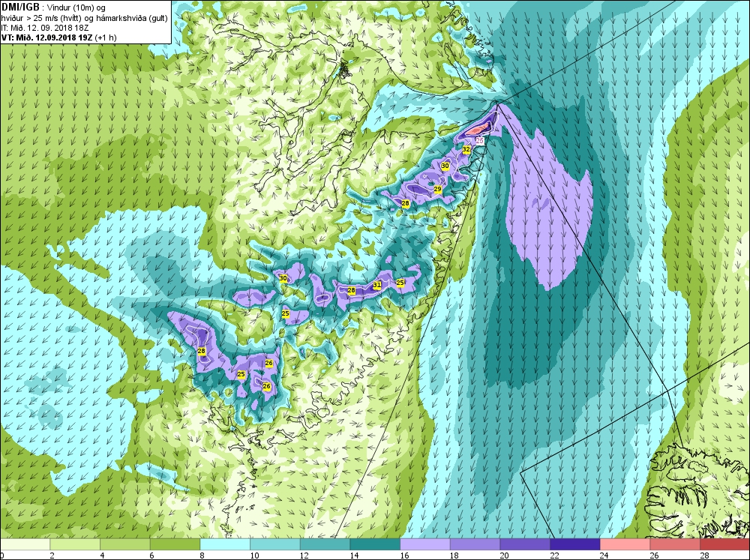Click the yellow 32 gust label
The image size is (750, 560).
(466, 150)
